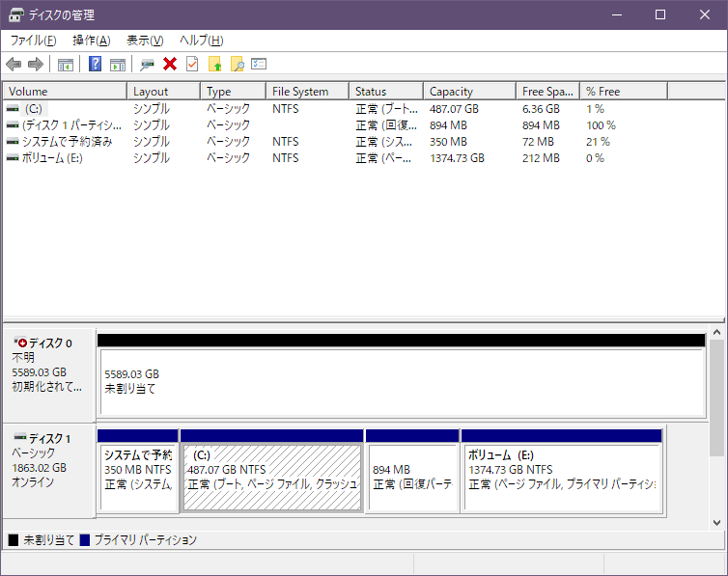
Task: Click ディスク 1 disk icon
Action: [x=20, y=437]
